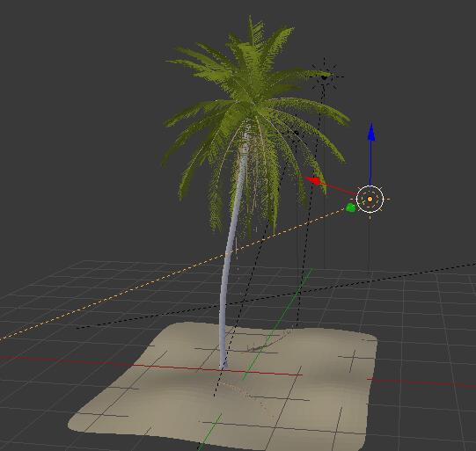The height and width of the screenshot is (451, 476).
Task: Click the topmost upright palm frond tip
Action: coord(251,18)
